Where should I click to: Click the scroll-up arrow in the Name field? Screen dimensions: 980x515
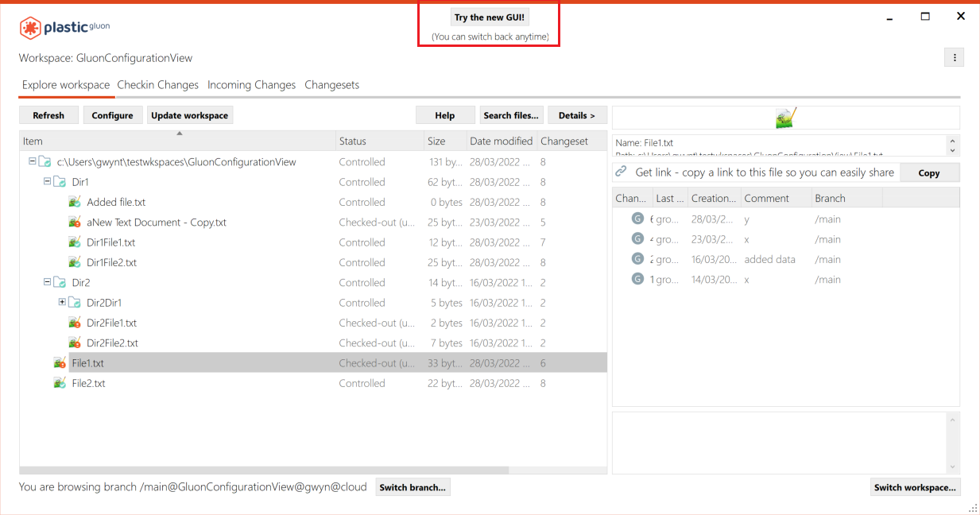pos(954,139)
